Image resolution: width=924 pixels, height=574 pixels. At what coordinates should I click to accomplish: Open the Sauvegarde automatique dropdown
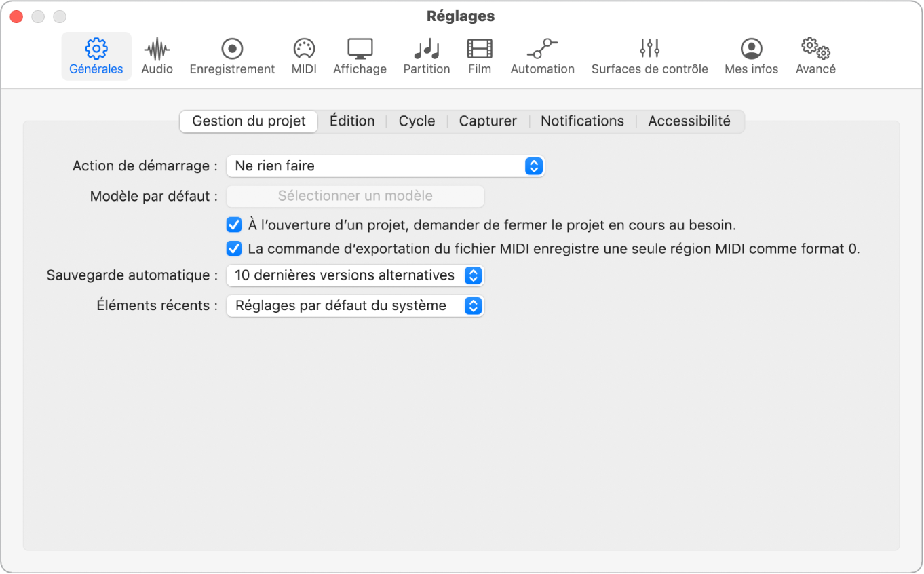click(355, 275)
